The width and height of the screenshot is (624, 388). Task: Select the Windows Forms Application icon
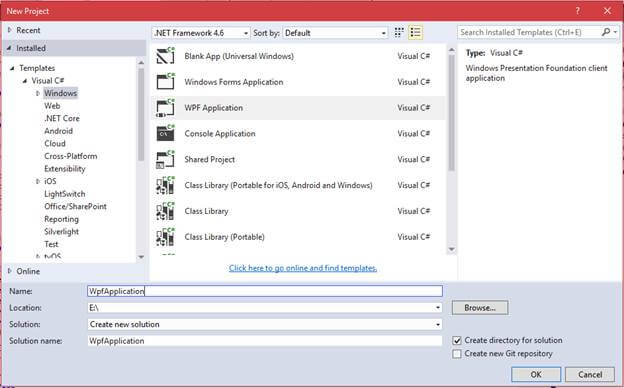165,82
